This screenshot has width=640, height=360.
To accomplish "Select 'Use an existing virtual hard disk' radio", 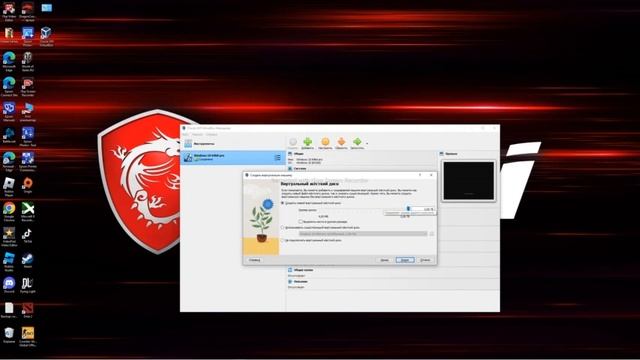I will coord(282,227).
